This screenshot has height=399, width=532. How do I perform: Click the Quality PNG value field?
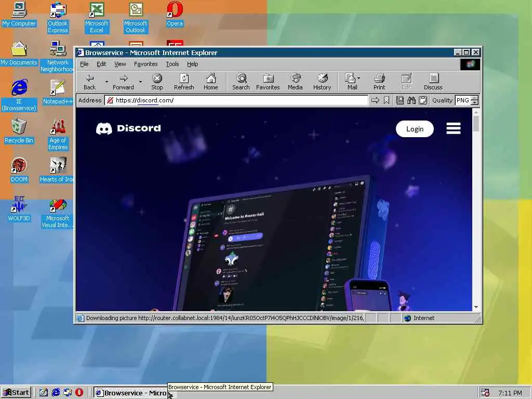[x=463, y=100]
